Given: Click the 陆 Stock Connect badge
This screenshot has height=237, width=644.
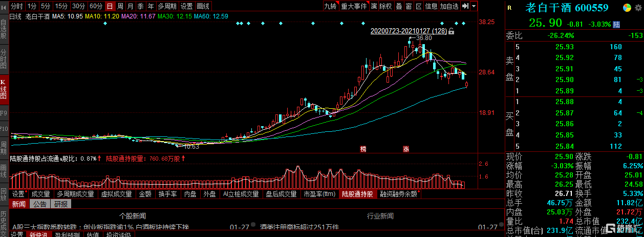Looking at the screenshot, I should click(x=616, y=24).
